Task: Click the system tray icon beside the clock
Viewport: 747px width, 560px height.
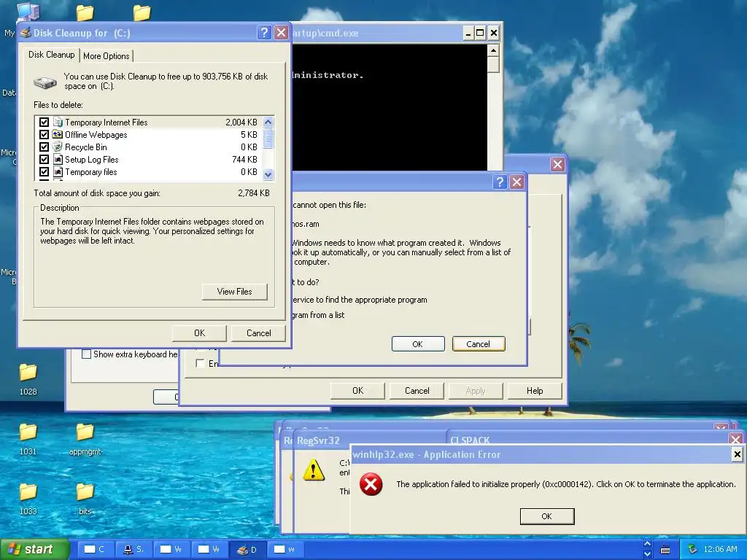Action: [693, 549]
